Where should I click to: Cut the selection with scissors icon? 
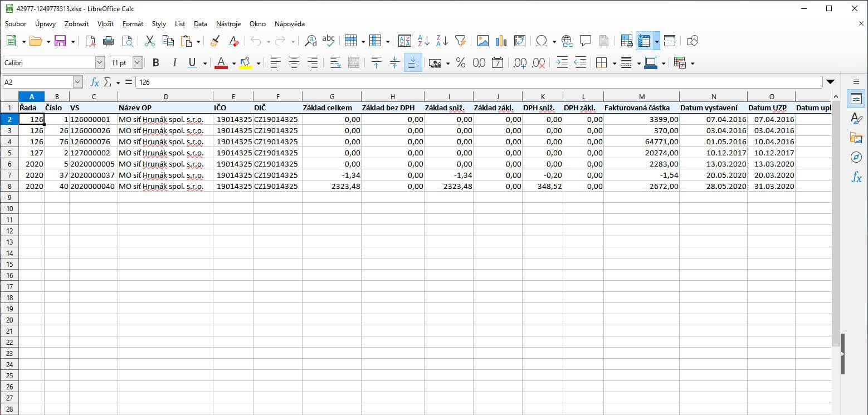(x=149, y=41)
